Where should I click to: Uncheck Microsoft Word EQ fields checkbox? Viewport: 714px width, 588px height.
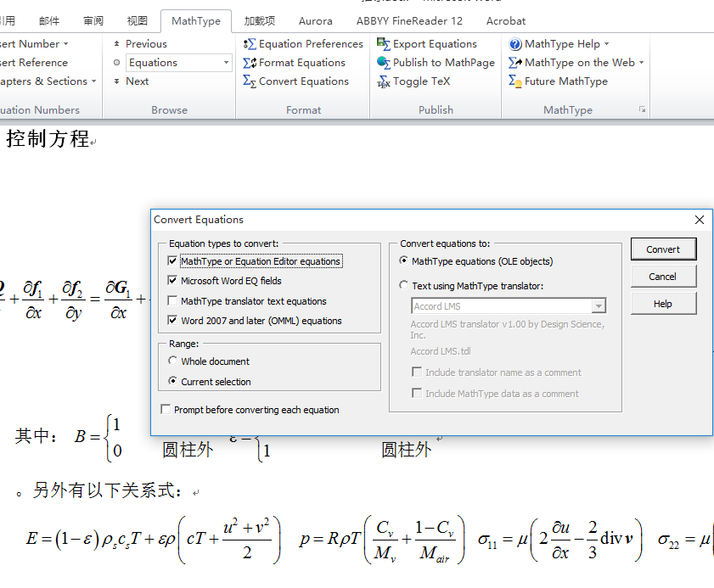(173, 281)
